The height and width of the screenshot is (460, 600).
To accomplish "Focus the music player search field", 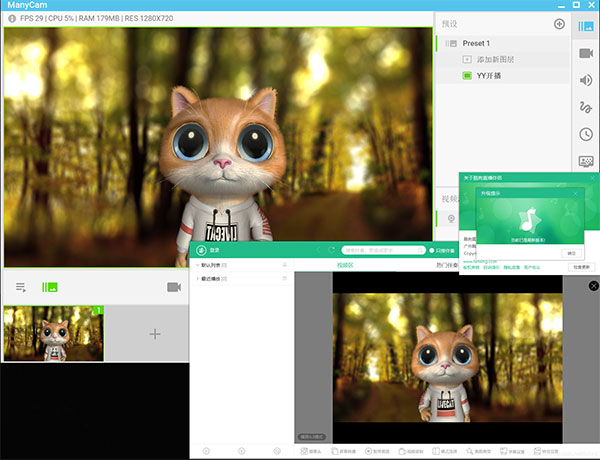I will [x=383, y=250].
